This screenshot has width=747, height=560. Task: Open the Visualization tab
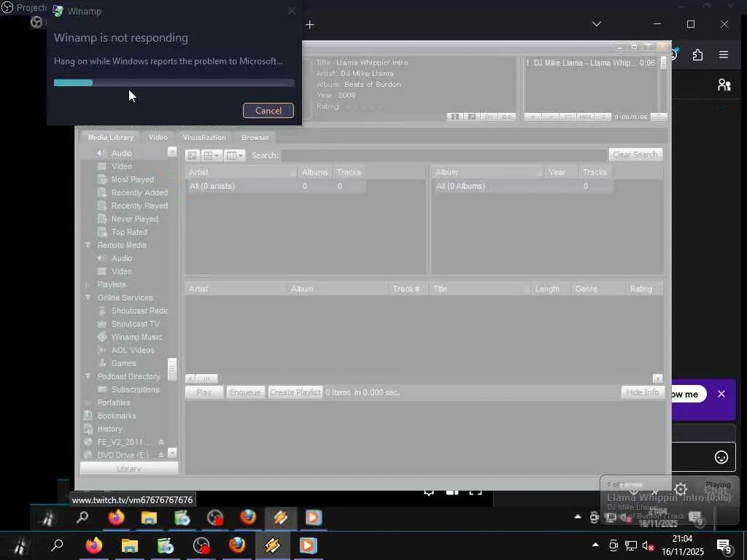(x=204, y=137)
